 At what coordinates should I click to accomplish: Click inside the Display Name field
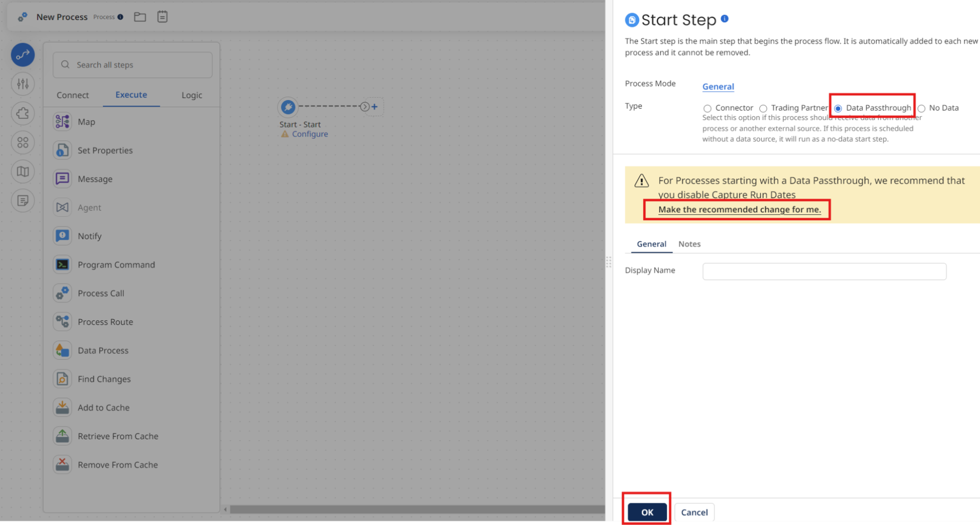click(824, 271)
